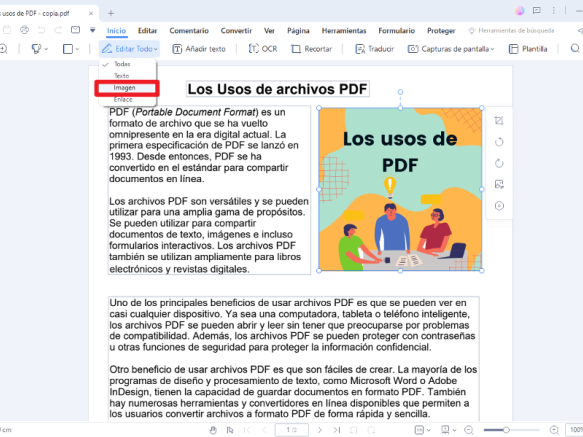Screen dimensions: 583x437
Task: Switch to the Formulario tab
Action: (x=396, y=30)
